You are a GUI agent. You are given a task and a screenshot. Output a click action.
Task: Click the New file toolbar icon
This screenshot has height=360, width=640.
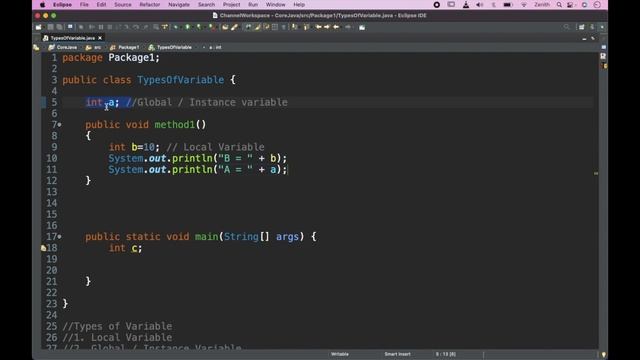(x=38, y=27)
